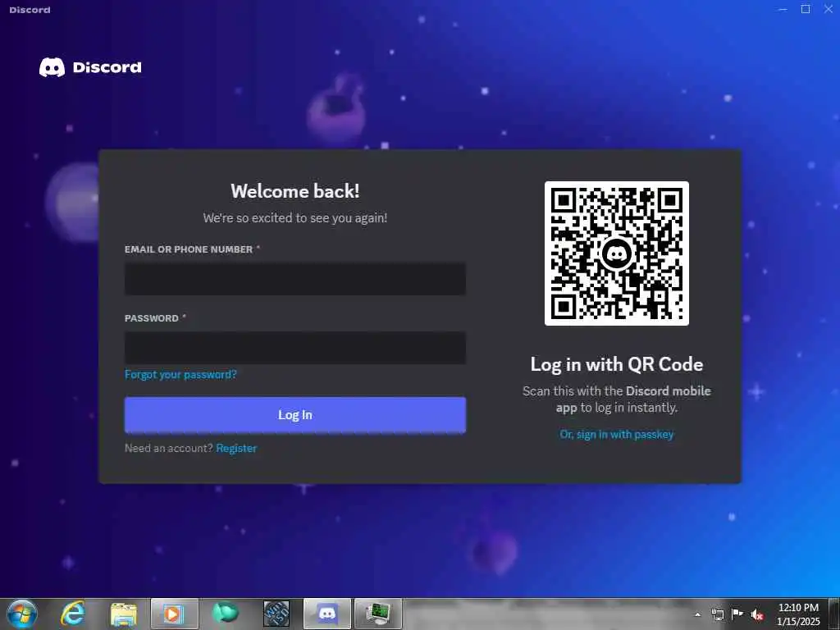Click the QR code image
The height and width of the screenshot is (630, 840).
tap(617, 253)
